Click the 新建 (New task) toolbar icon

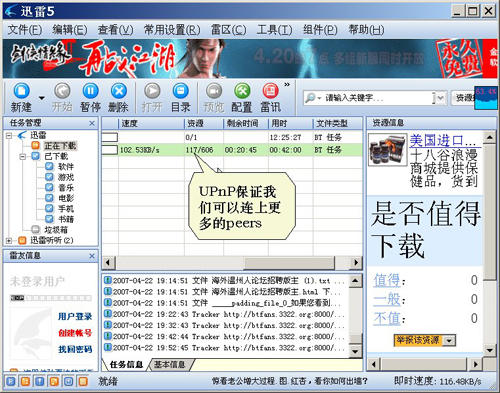pos(21,91)
